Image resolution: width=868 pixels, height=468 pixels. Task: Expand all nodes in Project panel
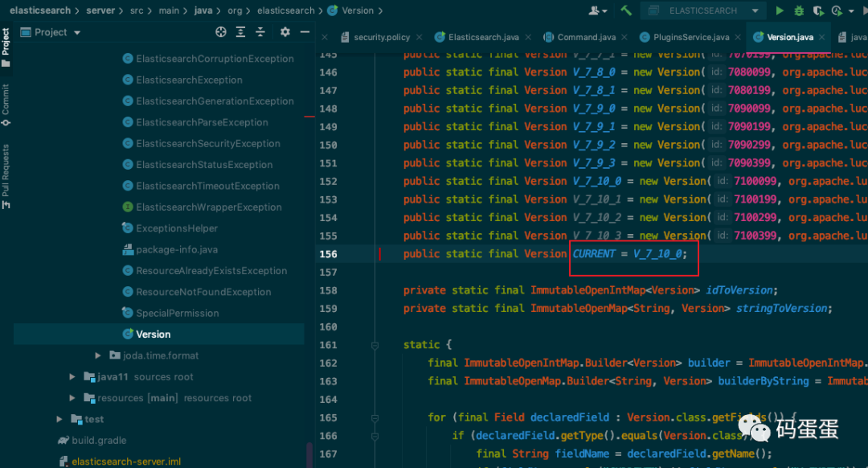[x=240, y=32]
